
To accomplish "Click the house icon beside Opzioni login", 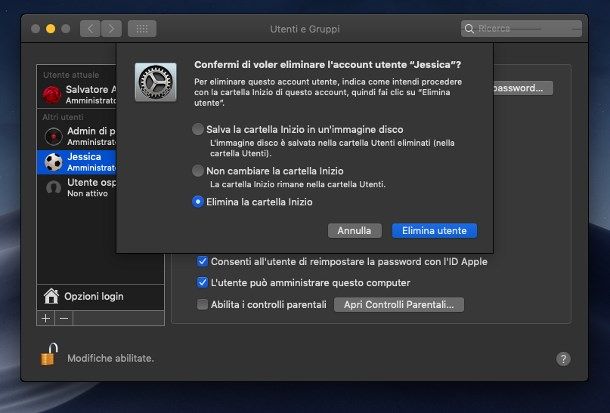I will (51, 296).
